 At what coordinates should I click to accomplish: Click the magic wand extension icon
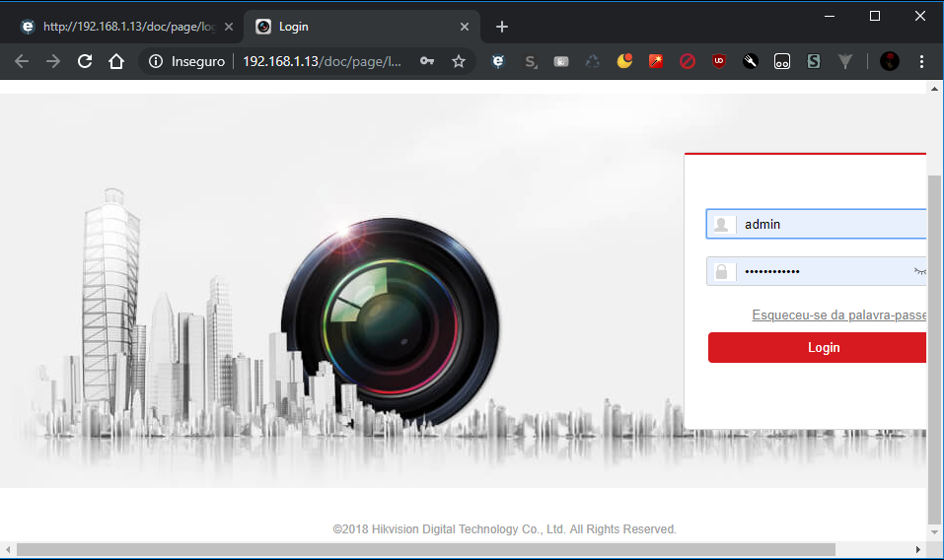coord(656,61)
